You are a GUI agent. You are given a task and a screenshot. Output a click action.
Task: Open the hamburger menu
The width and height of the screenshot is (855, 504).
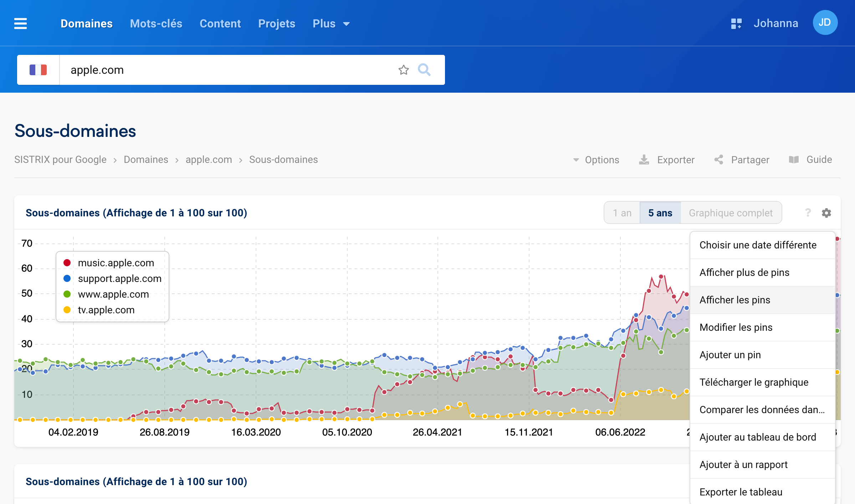coord(20,24)
